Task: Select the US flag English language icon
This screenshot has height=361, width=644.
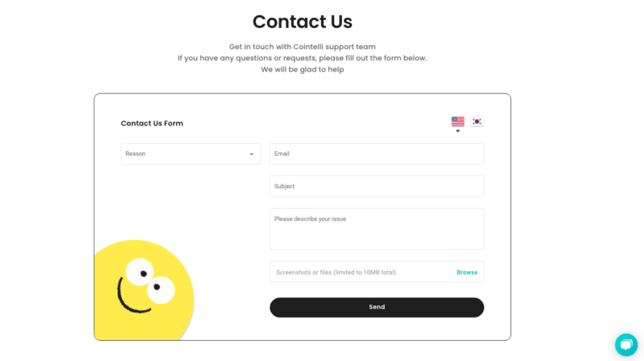Action: [x=457, y=121]
